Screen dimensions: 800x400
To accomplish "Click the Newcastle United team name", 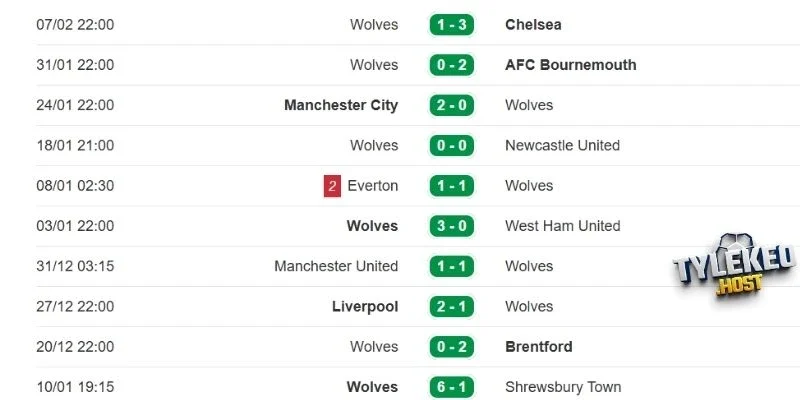I will pyautogui.click(x=562, y=145).
